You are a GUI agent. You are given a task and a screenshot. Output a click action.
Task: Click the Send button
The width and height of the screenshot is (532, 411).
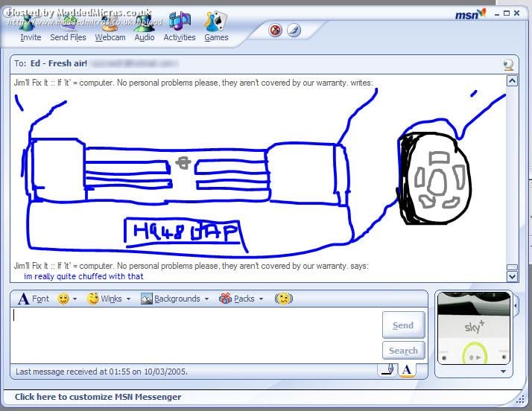point(403,325)
